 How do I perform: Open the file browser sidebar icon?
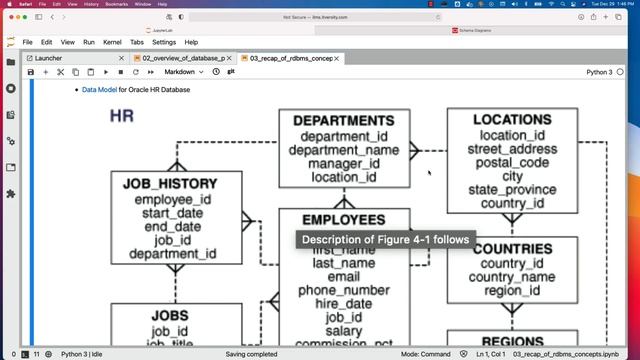tap(11, 62)
